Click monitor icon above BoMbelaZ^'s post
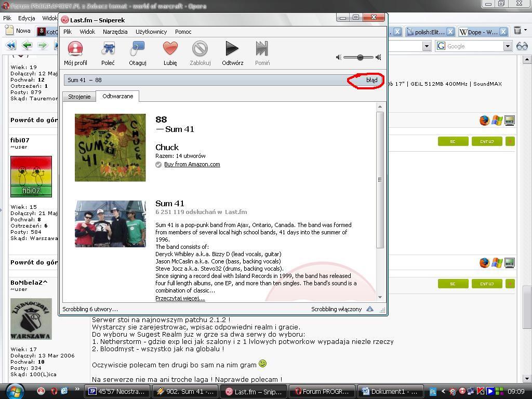Viewport: 532px width, 399px height. [x=510, y=263]
